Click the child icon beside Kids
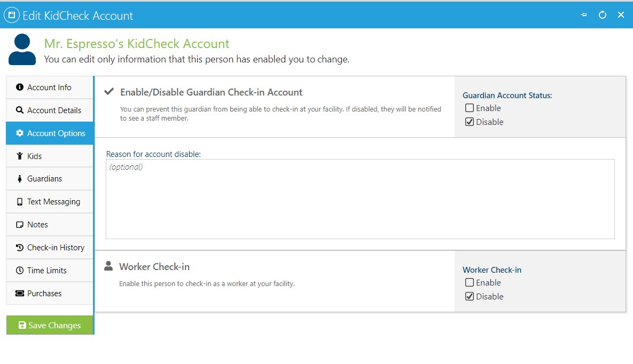The image size is (633, 364). 19,156
